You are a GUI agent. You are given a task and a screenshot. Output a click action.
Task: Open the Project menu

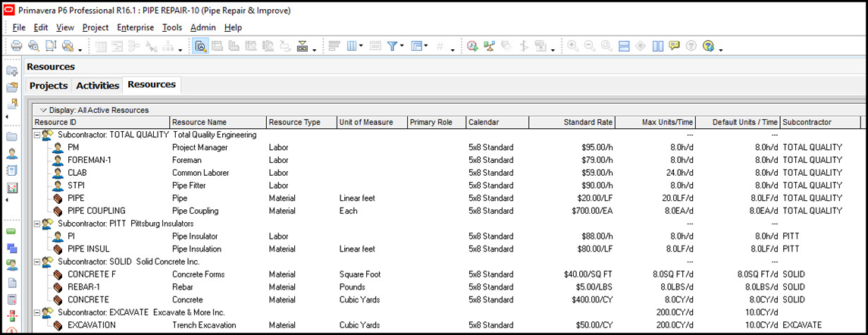(x=96, y=27)
